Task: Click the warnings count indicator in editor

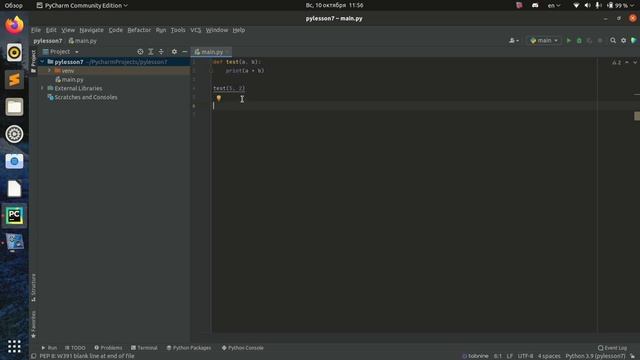Action: click(616, 62)
